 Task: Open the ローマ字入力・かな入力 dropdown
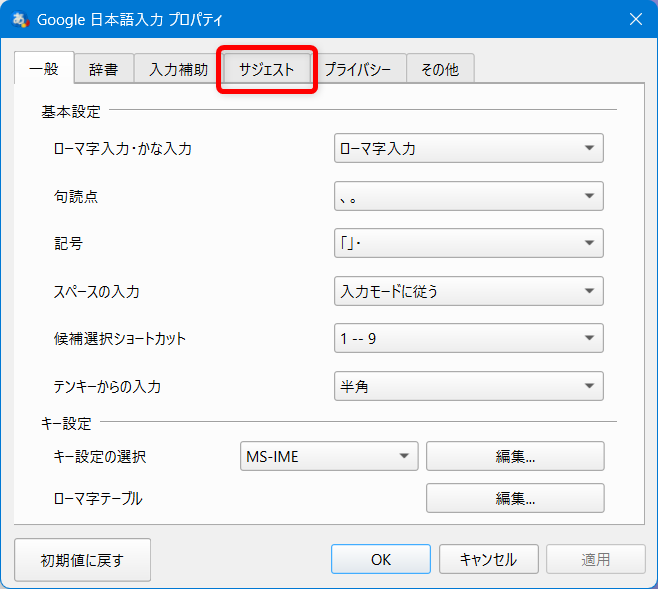tap(469, 148)
